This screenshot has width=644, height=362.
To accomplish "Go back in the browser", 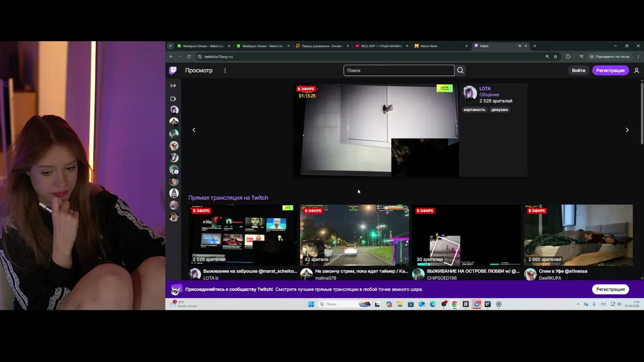I will (171, 56).
